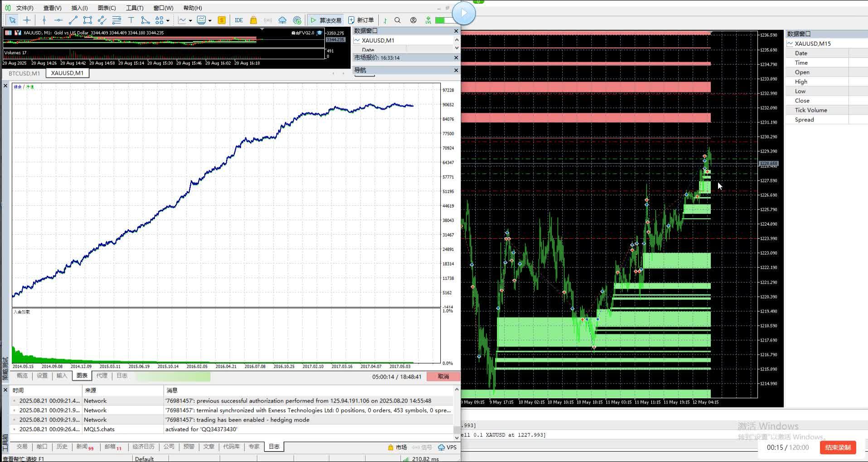
Task: Click the circular target-plus toolbar icon
Action: tap(297, 20)
